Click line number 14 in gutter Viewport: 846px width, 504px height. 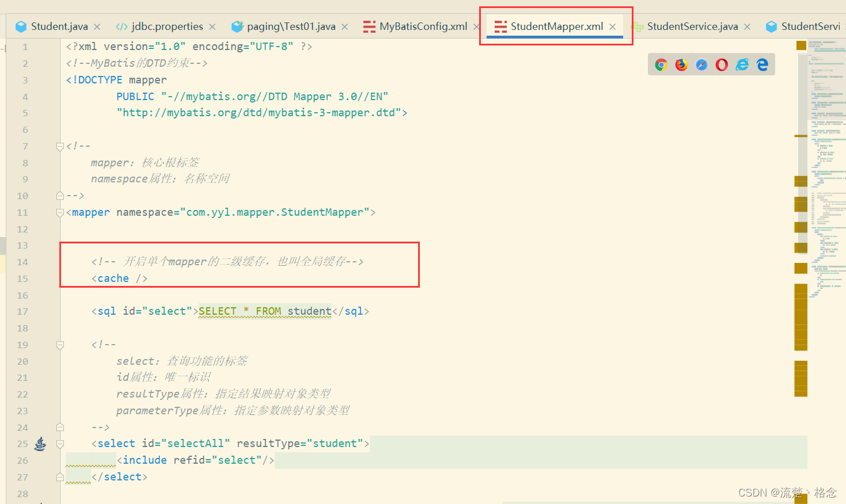click(22, 262)
